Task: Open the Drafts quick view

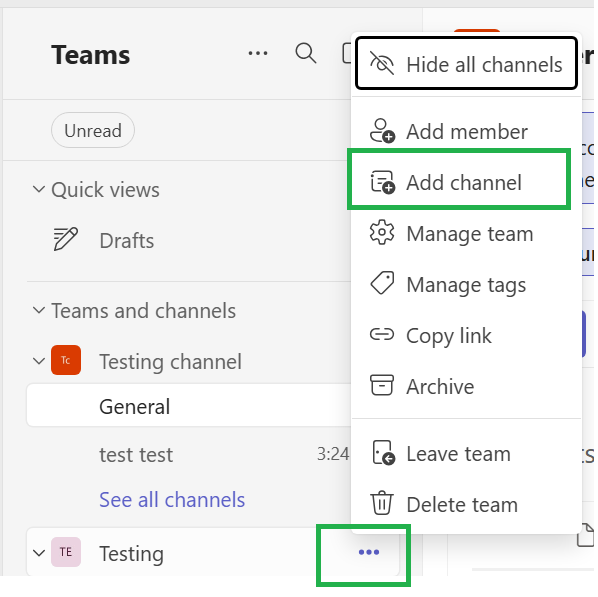Action: (189, 240)
